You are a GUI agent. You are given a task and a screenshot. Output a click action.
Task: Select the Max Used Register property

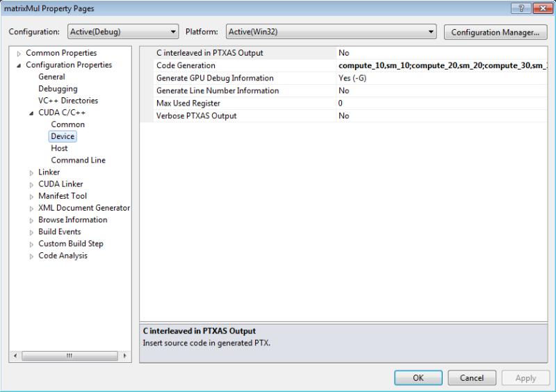188,104
